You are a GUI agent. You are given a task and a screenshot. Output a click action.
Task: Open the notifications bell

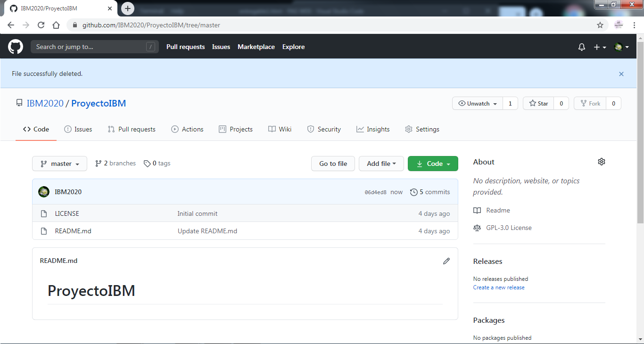tap(582, 47)
